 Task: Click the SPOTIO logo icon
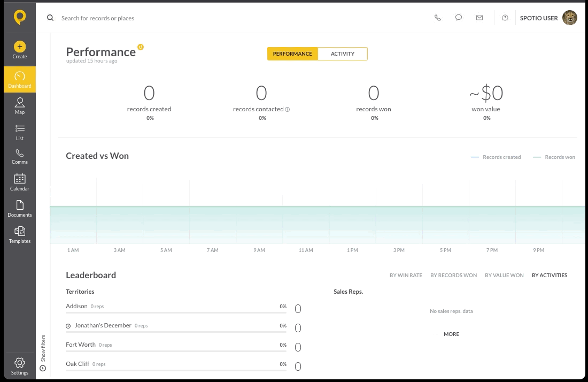(x=19, y=17)
